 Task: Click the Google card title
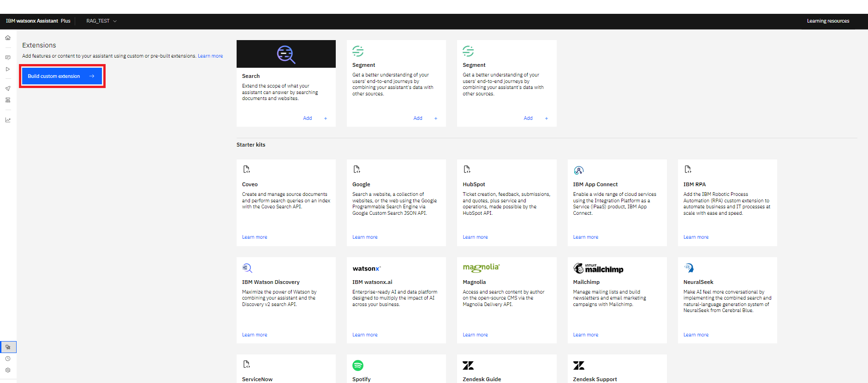click(x=361, y=184)
